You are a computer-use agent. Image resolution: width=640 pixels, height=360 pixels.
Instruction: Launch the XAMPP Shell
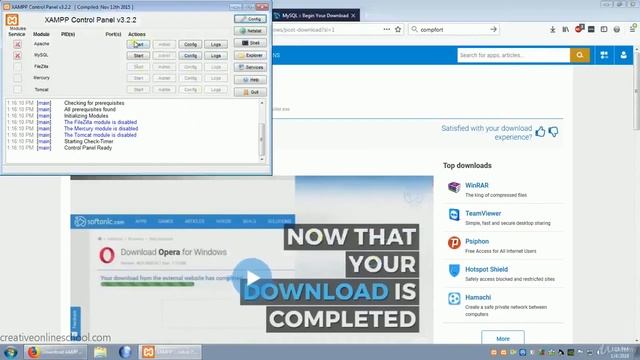(x=250, y=43)
